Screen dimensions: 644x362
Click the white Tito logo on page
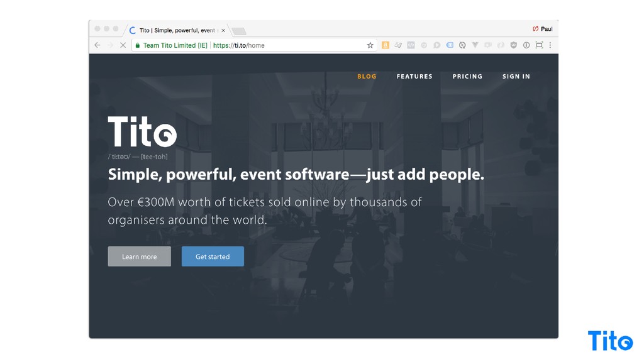142,131
